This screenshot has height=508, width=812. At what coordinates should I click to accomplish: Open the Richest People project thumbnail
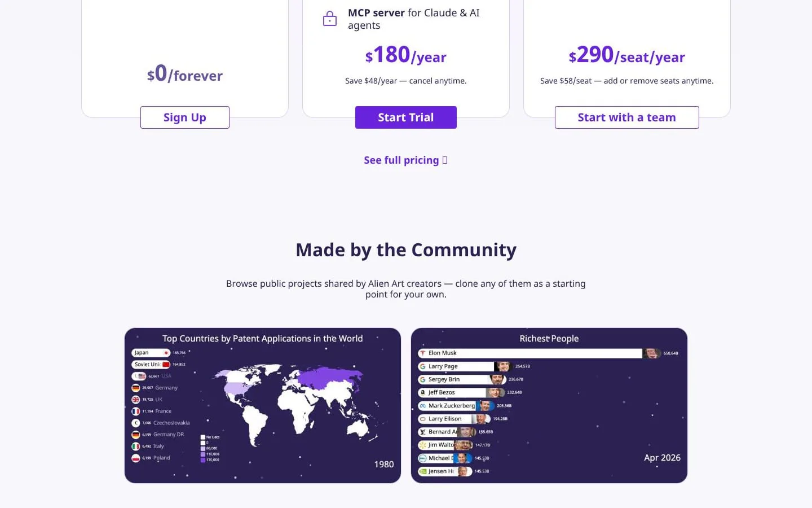(549, 405)
